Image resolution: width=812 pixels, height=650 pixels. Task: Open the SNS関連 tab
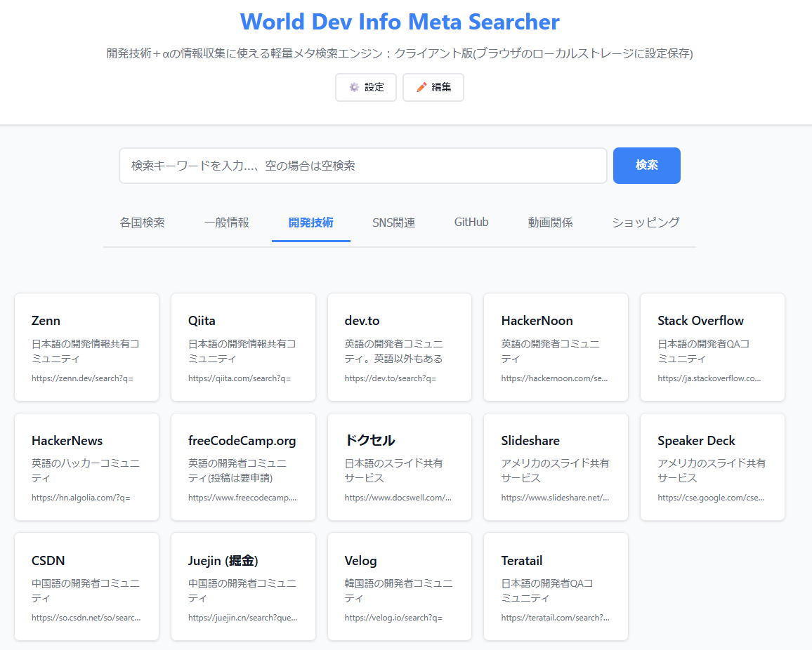pyautogui.click(x=393, y=222)
